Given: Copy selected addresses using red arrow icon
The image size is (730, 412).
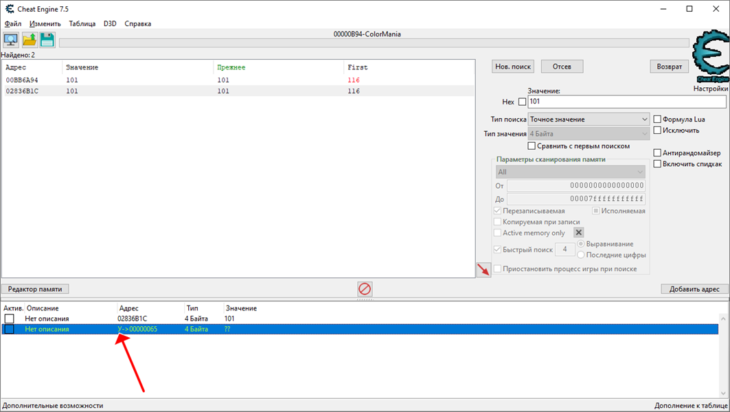Looking at the screenshot, I should click(483, 269).
